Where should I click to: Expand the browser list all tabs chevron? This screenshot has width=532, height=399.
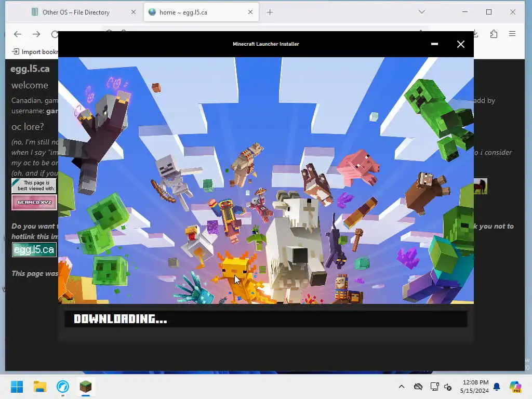(x=421, y=12)
